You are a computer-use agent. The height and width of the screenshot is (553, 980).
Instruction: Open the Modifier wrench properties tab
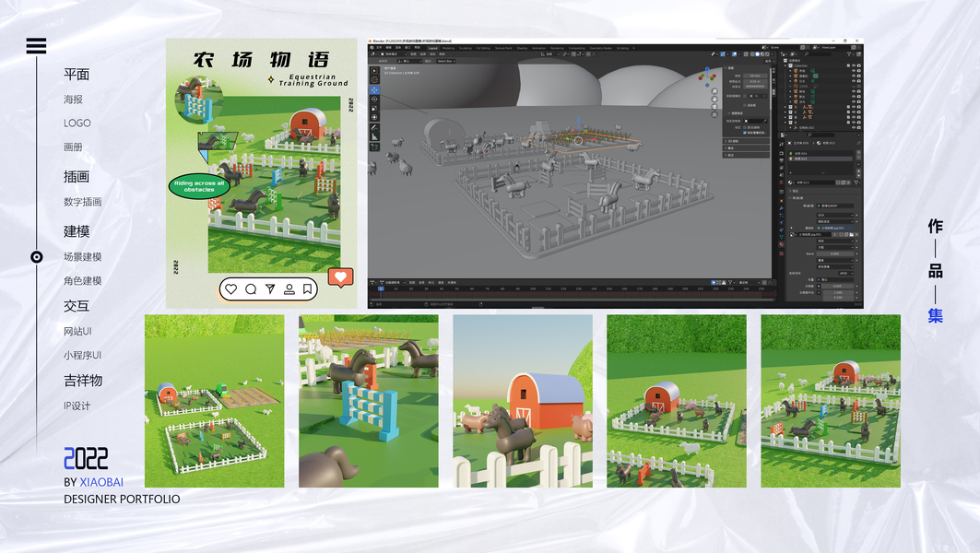tap(781, 208)
